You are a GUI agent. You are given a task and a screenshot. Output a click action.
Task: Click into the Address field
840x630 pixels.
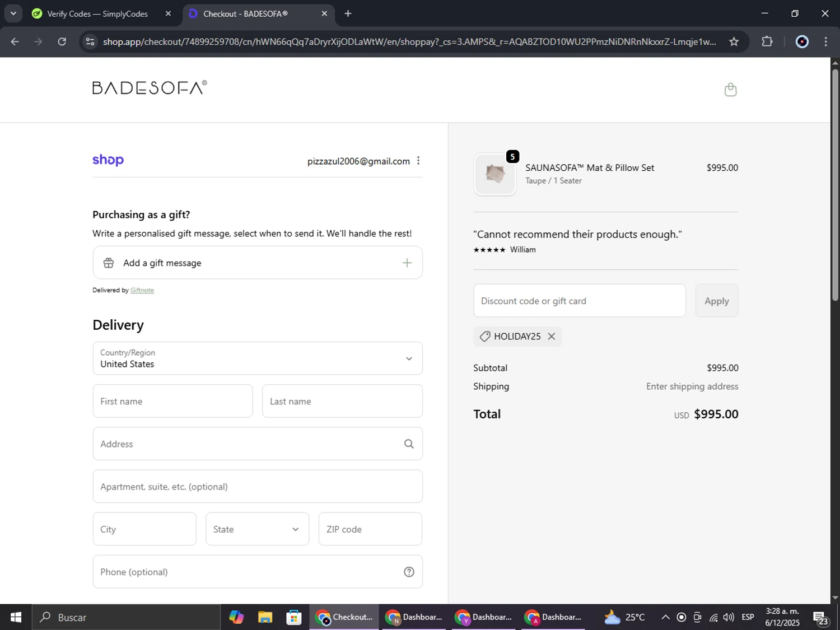[258, 444]
